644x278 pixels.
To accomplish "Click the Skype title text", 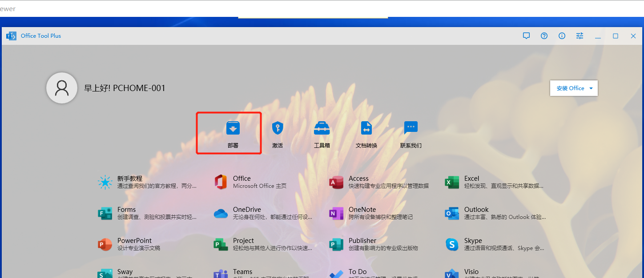I will pos(473,241).
